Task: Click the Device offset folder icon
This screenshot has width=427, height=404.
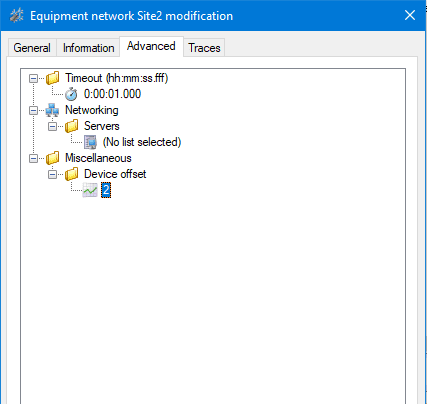Action: [x=71, y=174]
